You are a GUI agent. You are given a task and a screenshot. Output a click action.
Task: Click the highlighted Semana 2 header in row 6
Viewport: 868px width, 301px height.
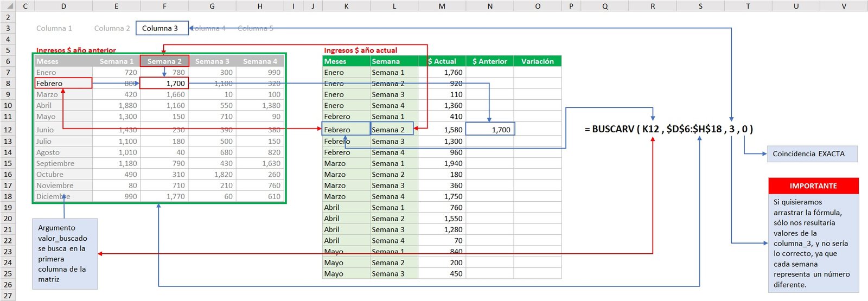[164, 61]
